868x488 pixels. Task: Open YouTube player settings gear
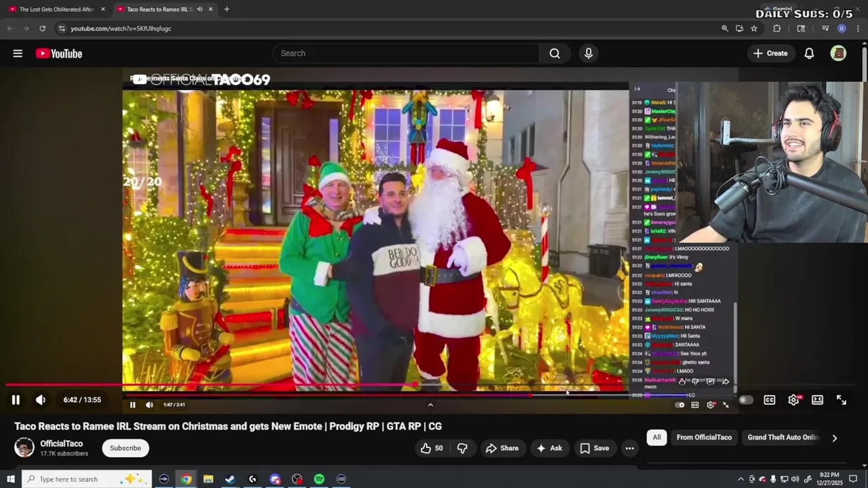793,400
